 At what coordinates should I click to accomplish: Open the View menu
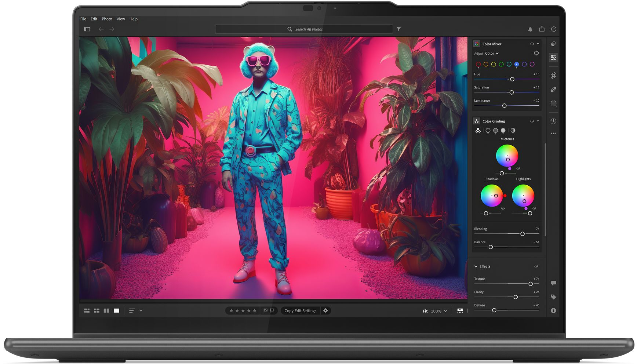point(121,19)
